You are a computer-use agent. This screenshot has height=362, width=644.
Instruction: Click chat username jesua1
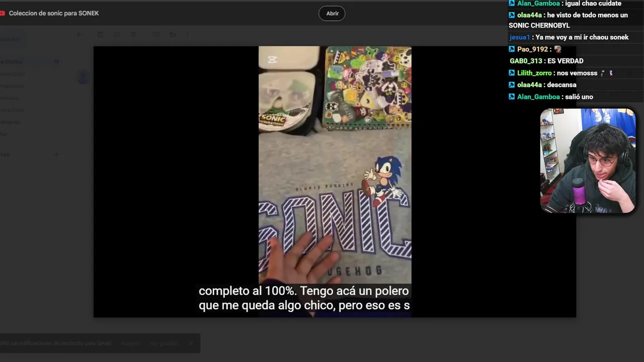point(520,37)
